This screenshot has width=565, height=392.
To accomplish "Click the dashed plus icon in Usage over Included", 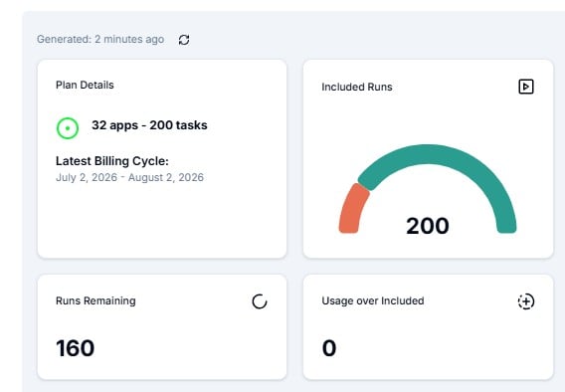I will 526,301.
